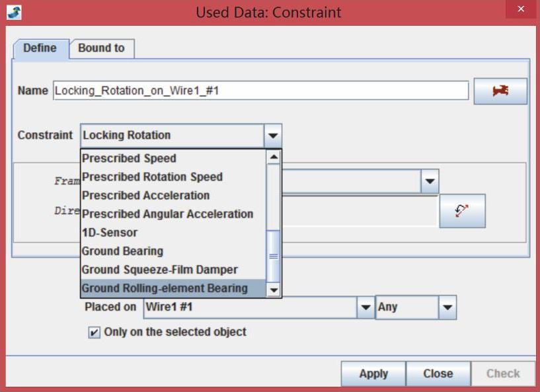
Task: Click the application icon in the title bar
Action: pyautogui.click(x=13, y=12)
